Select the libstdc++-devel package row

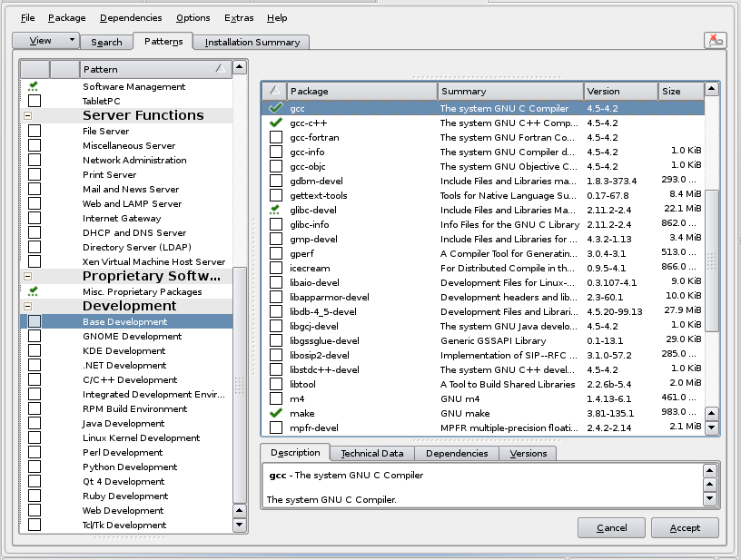pyautogui.click(x=483, y=369)
